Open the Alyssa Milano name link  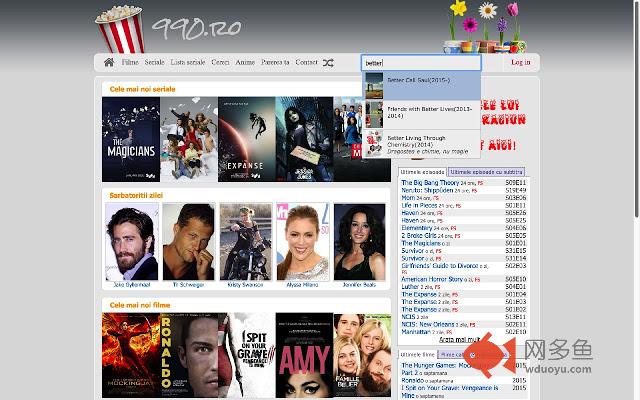coord(302,285)
